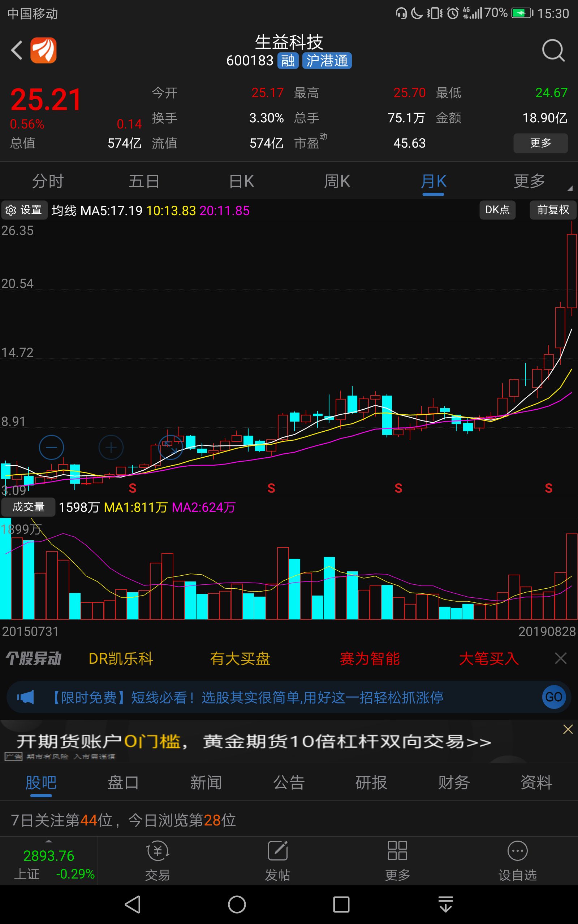The height and width of the screenshot is (924, 578).
Task: Tap the 个股异动 label
Action: point(34,658)
